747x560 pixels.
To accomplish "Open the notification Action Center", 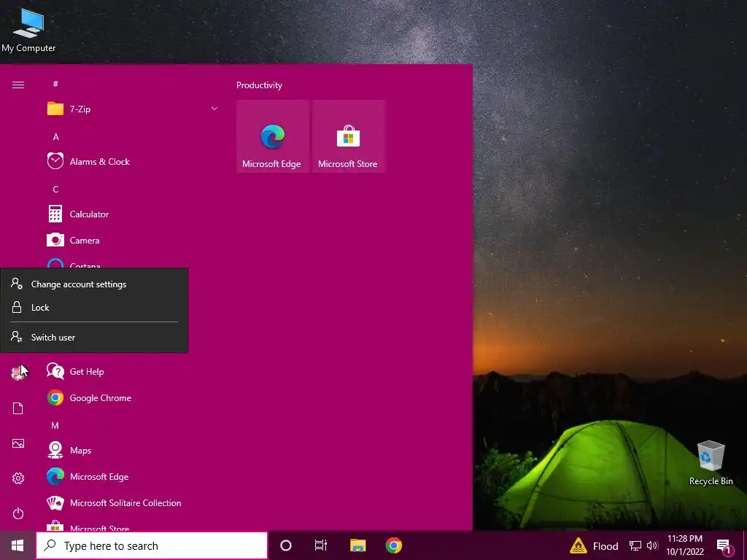I will 724,547.
